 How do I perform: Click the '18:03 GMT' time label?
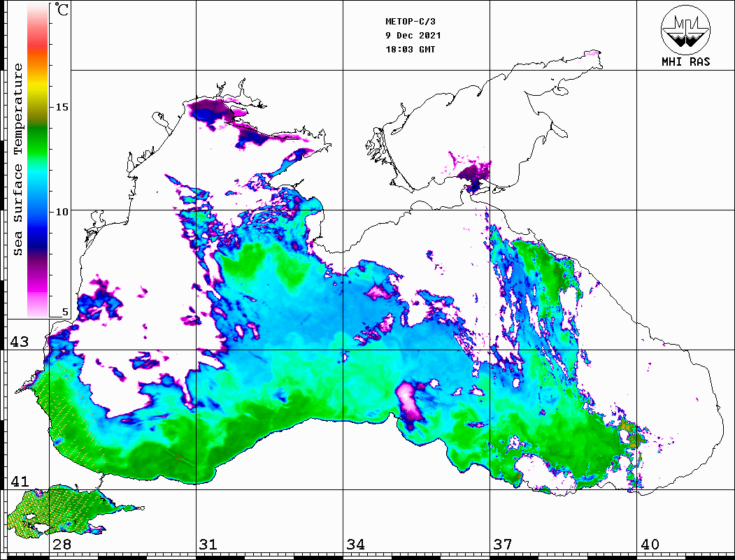point(410,50)
